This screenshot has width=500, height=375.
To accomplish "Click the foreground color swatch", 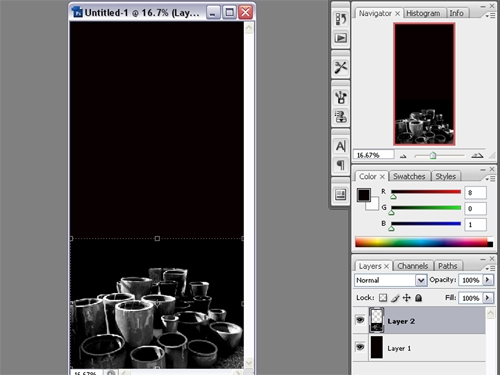I will (x=364, y=195).
